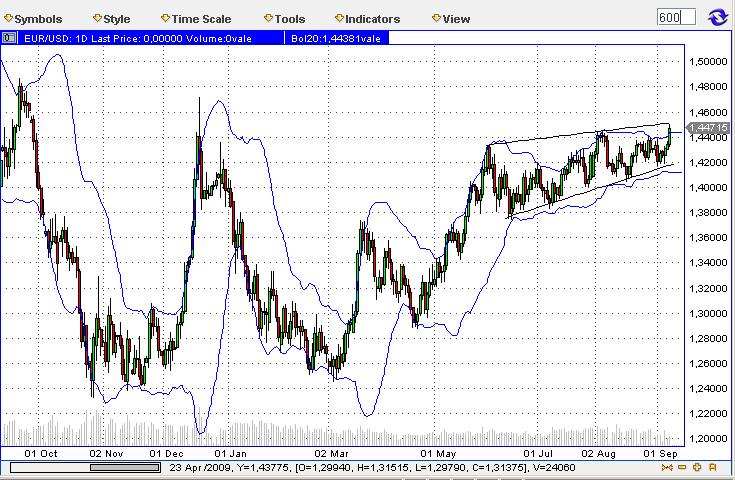Click the plus zoom in icon
735x480 pixels.
[697, 467]
